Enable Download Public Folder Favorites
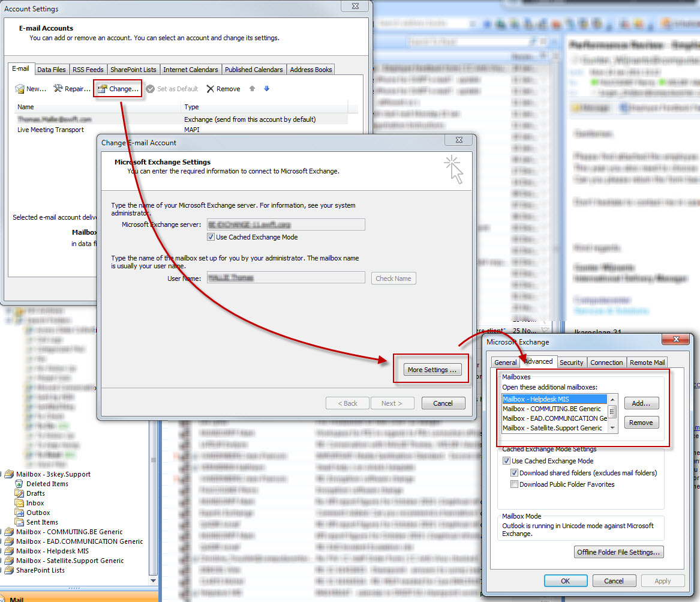This screenshot has height=602, width=700. pyautogui.click(x=514, y=484)
